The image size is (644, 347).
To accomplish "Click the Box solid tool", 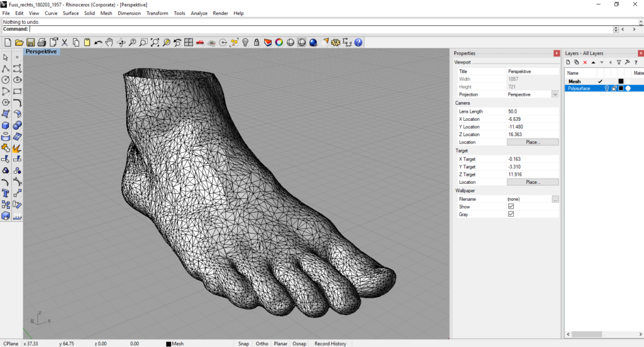I will coord(6,125).
